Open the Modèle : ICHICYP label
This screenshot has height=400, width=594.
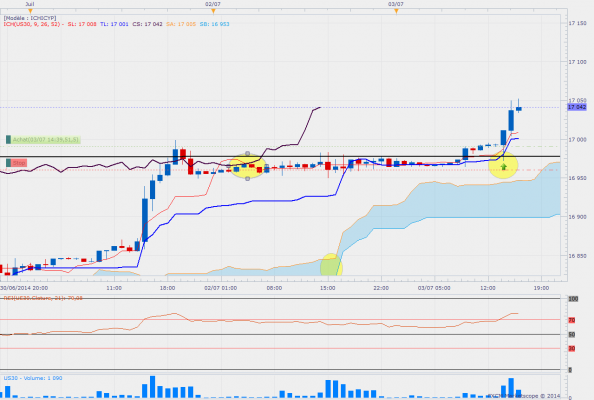(30, 18)
